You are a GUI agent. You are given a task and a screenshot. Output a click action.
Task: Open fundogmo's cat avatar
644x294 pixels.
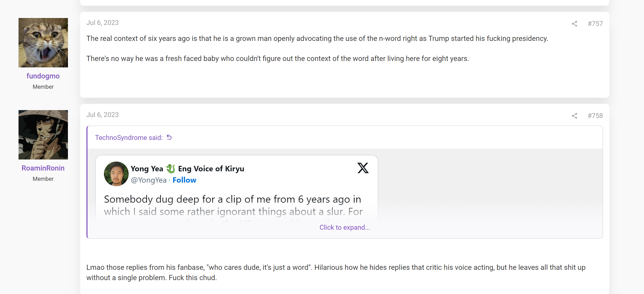point(43,43)
